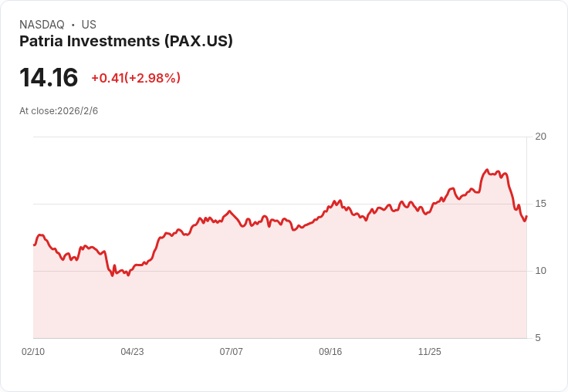This screenshot has width=568, height=392.
Task: Select the 11/25 date on the x-axis
Action: tap(429, 352)
